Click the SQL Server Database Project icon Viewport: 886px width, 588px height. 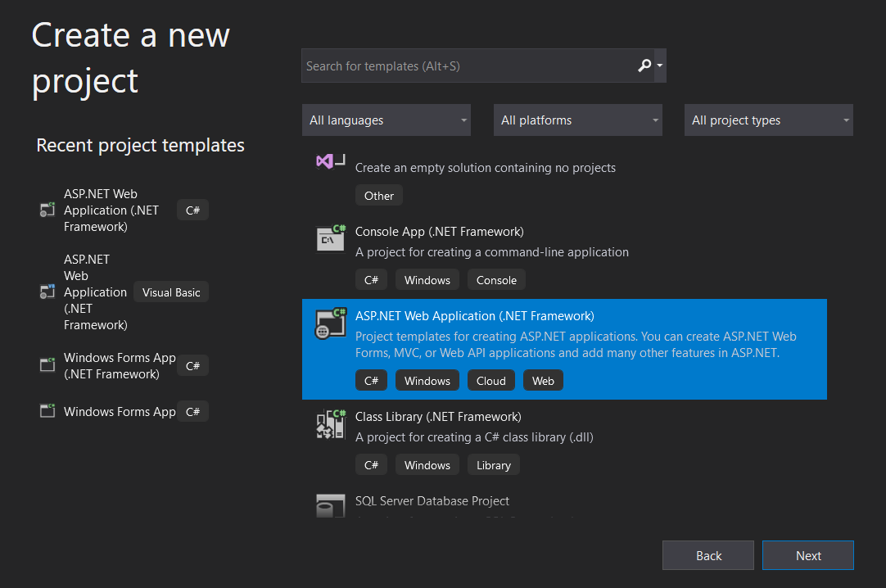[x=331, y=505]
